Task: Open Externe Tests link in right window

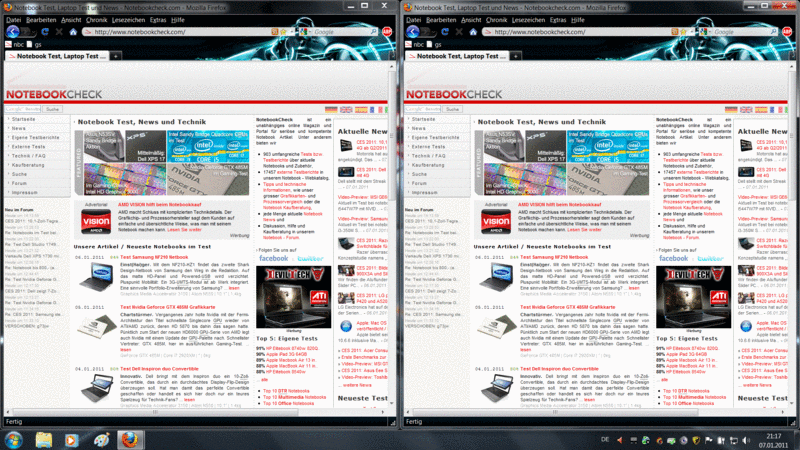Action: pyautogui.click(x=429, y=146)
